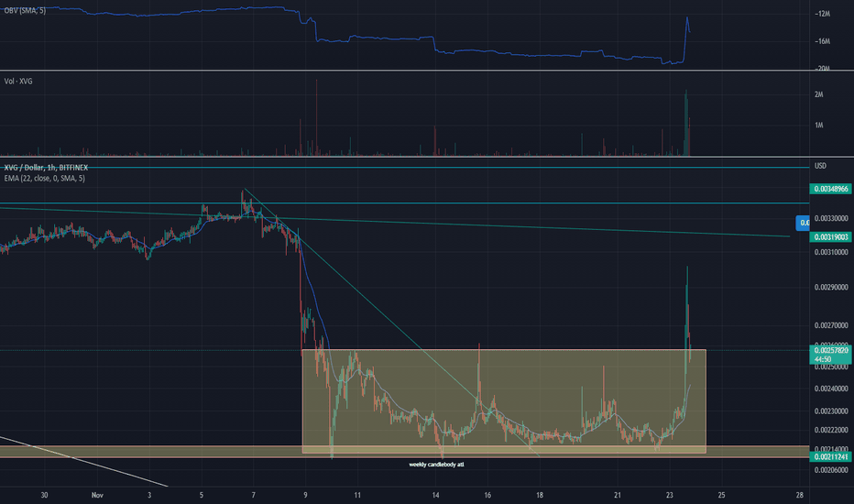Click the -16M value on OBV axis

pos(823,41)
